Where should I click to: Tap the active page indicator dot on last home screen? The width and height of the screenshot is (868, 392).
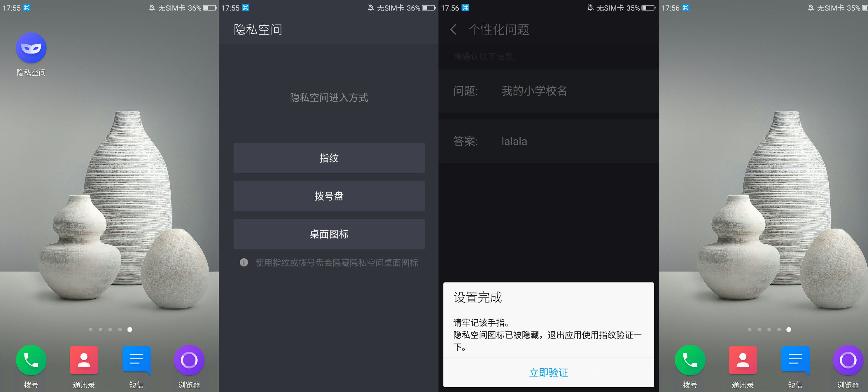(x=788, y=329)
